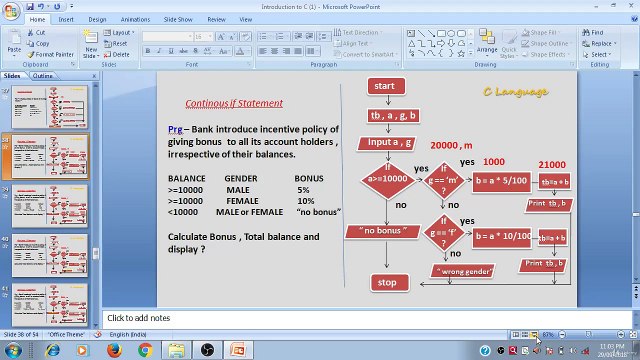Select the oval shape in shapes gallery

tap(451, 33)
